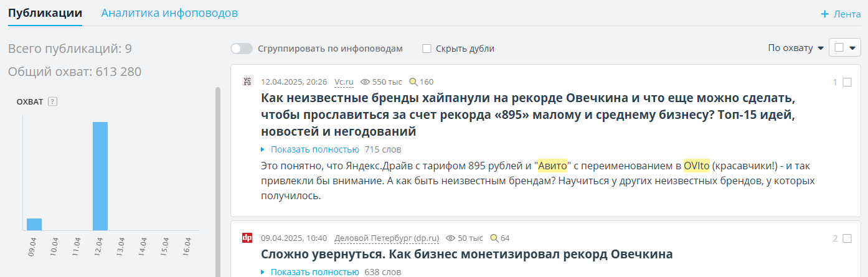Open the article Сложно увернуться
868x277 pixels.
click(466, 254)
